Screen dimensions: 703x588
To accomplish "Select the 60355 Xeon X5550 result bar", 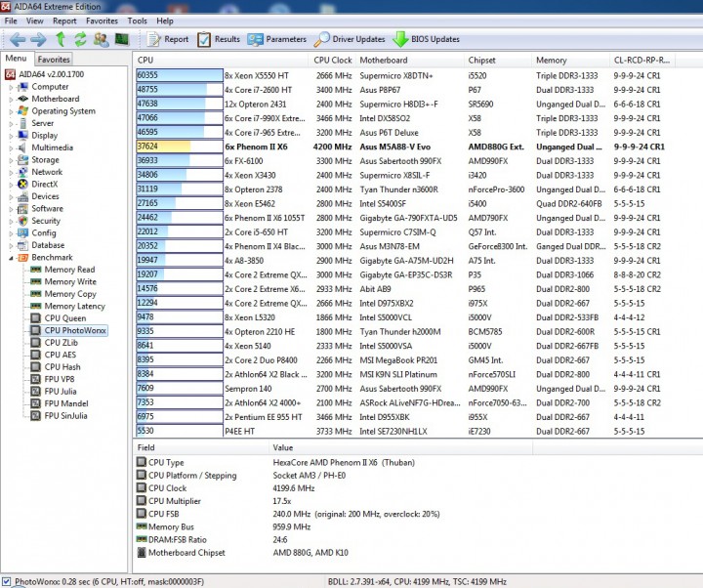I will pos(180,75).
